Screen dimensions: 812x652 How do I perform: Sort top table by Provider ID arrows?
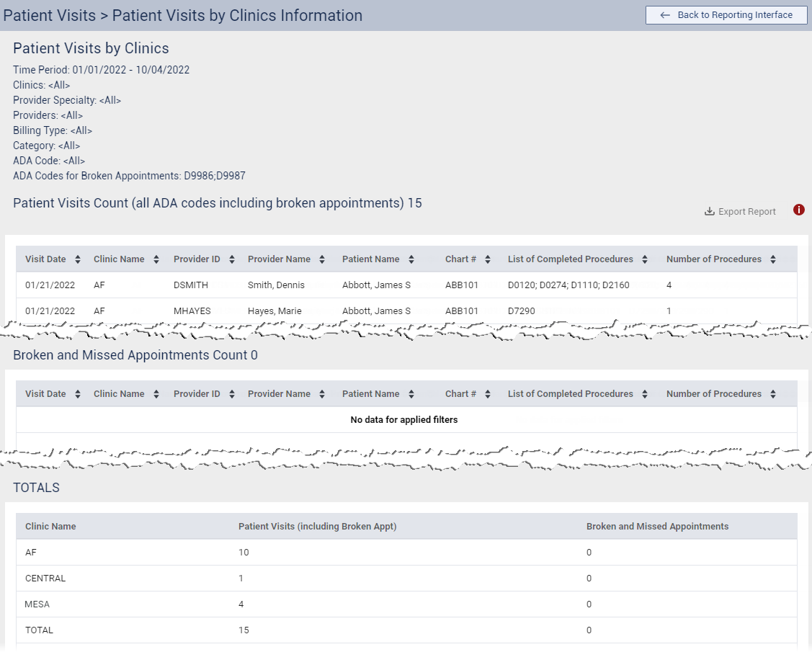[x=232, y=259]
